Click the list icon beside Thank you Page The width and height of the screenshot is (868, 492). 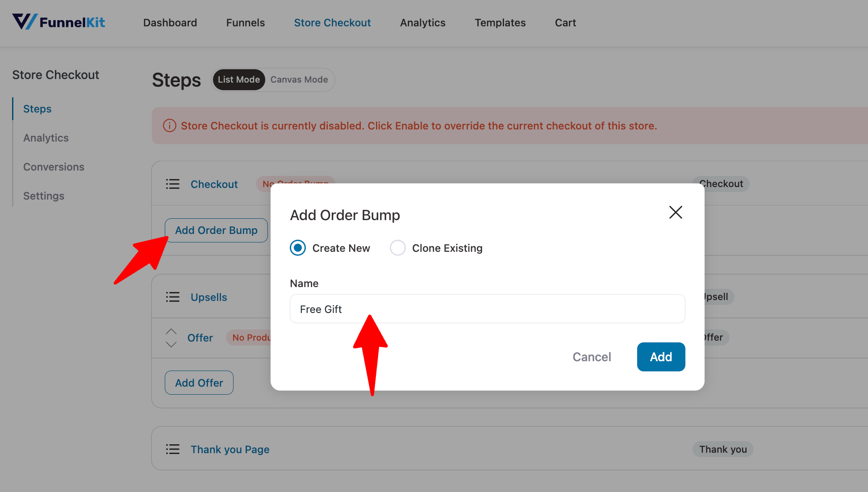[x=173, y=449]
